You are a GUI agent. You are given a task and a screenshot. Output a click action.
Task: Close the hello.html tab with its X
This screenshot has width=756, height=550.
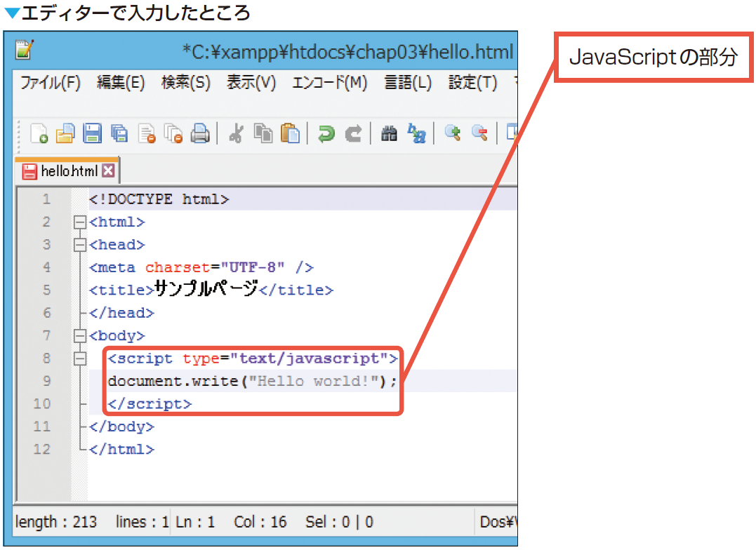point(108,170)
